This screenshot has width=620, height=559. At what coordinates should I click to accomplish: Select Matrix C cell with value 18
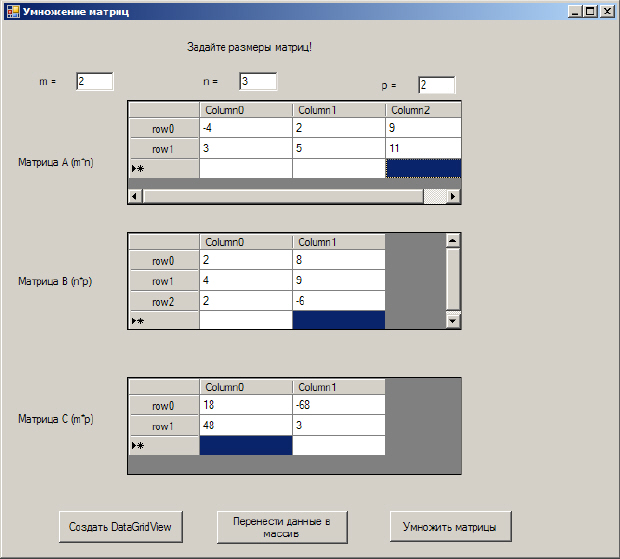(x=246, y=405)
